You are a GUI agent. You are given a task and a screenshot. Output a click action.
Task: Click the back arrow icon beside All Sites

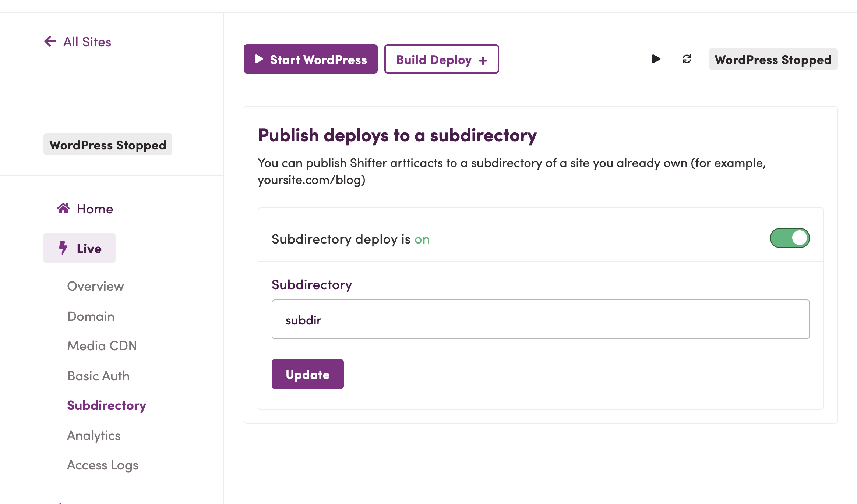tap(50, 41)
